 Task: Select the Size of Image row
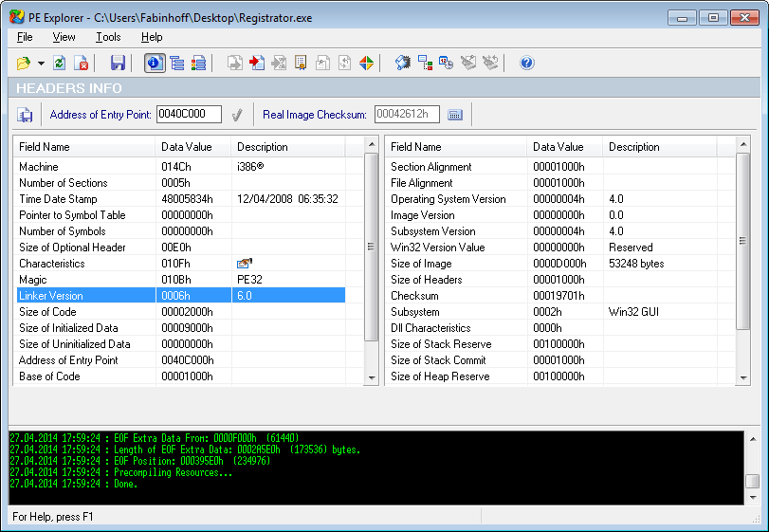[551, 264]
